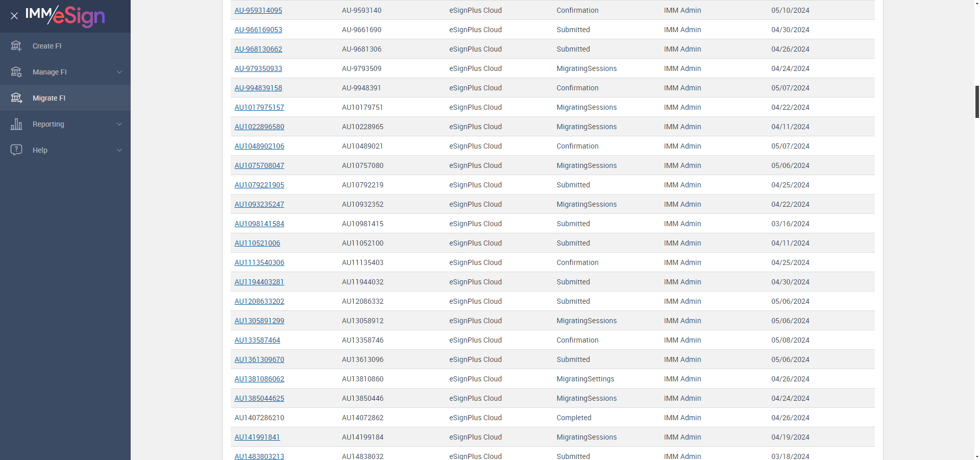The image size is (980, 460).
Task: Follow the AU110521006 link
Action: (x=257, y=243)
